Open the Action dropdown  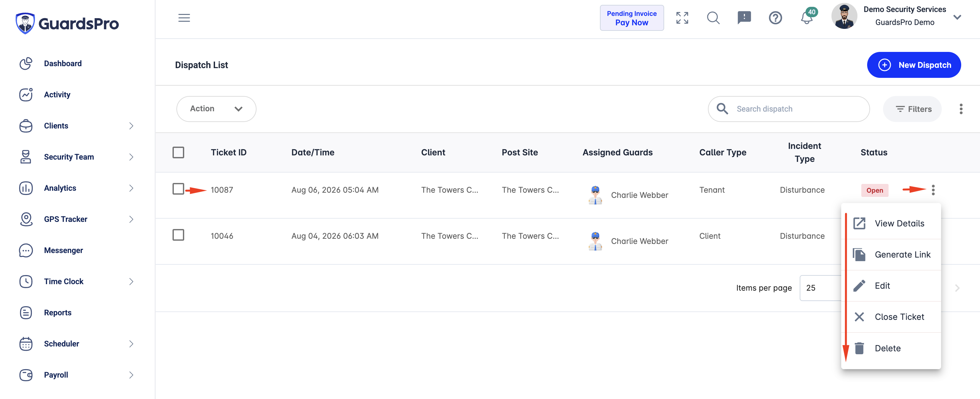(216, 109)
